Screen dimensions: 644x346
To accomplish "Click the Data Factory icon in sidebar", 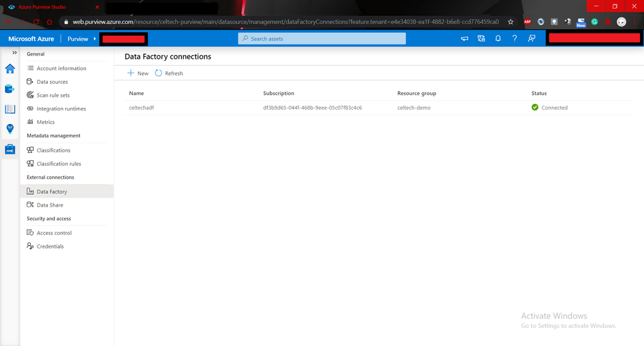I will point(30,191).
